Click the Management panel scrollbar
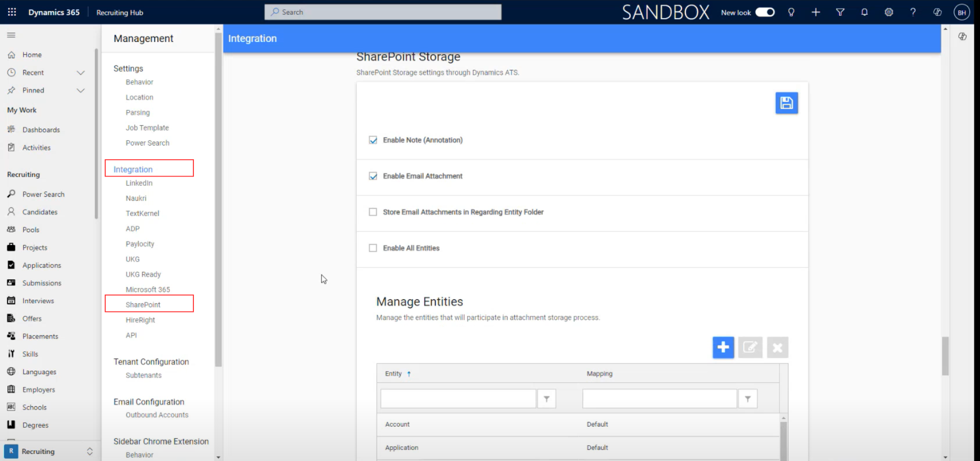Viewport: 980px width, 461px height. (x=218, y=199)
